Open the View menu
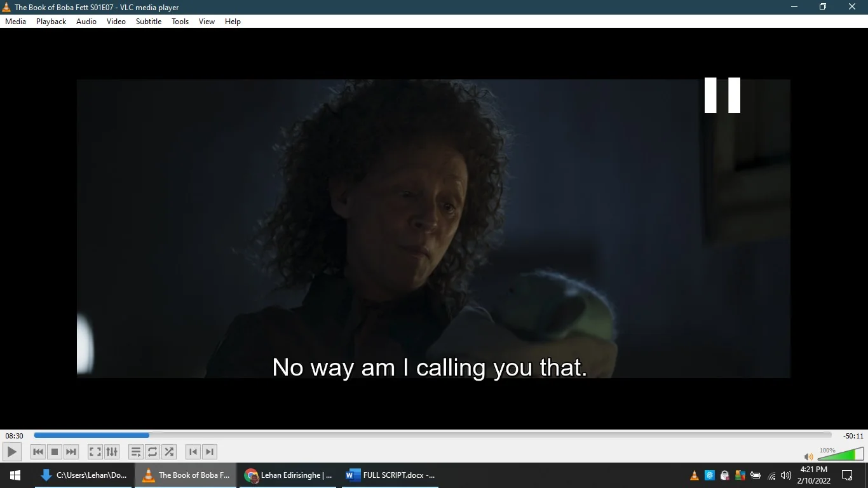868x488 pixels. [207, 22]
